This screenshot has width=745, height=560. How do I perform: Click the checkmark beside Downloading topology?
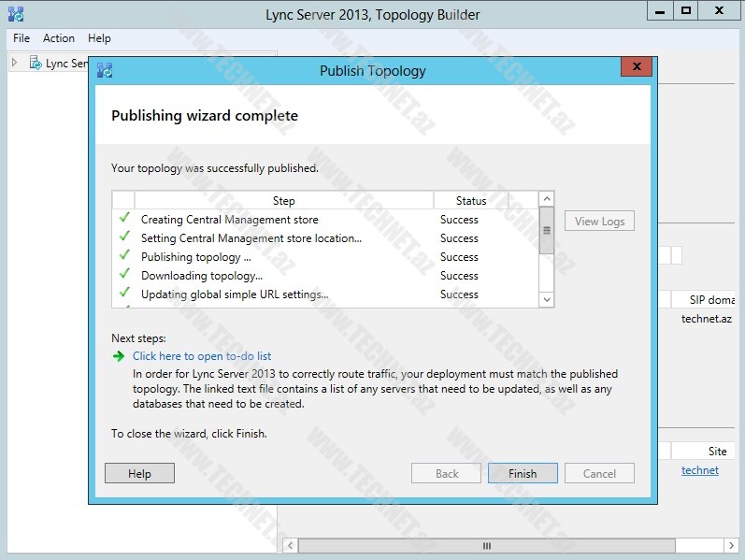tap(124, 273)
